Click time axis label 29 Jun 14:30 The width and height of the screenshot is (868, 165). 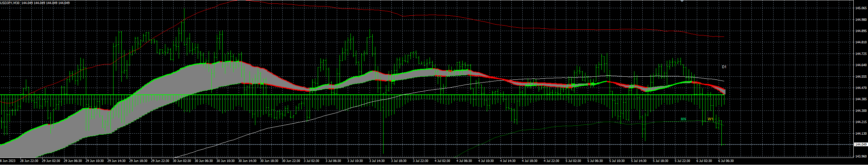116,161
